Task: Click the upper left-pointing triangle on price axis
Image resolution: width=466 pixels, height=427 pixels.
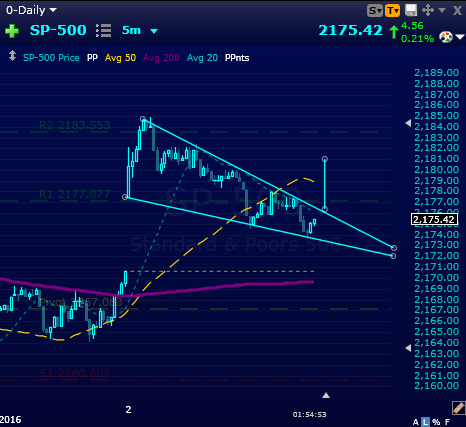Action: (x=408, y=123)
